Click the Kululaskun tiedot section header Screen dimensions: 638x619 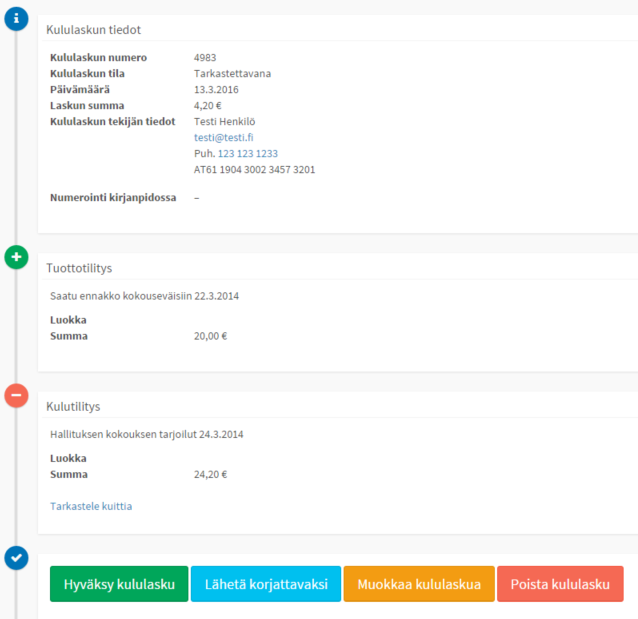pos(92,30)
